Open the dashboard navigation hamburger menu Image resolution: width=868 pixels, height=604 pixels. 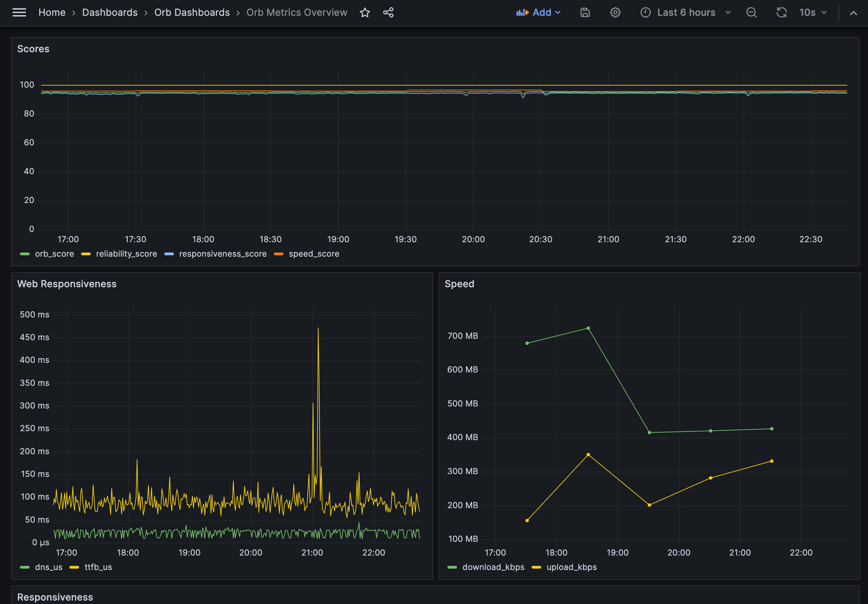19,12
